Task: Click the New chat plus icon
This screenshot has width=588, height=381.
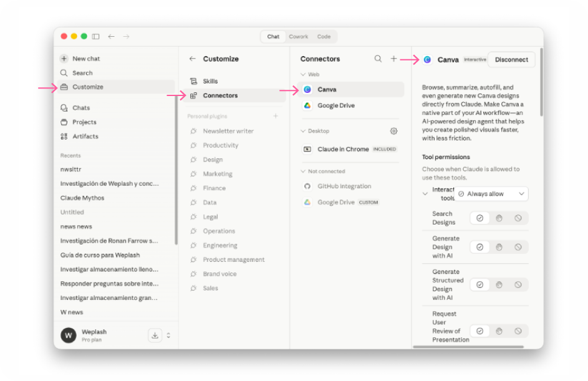Action: pos(64,59)
